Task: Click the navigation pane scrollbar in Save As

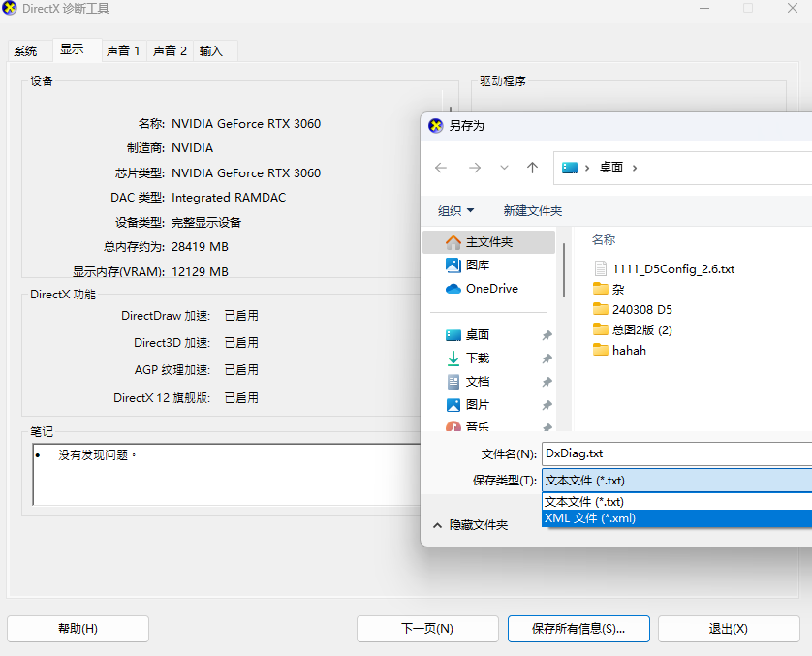Action: 563,270
